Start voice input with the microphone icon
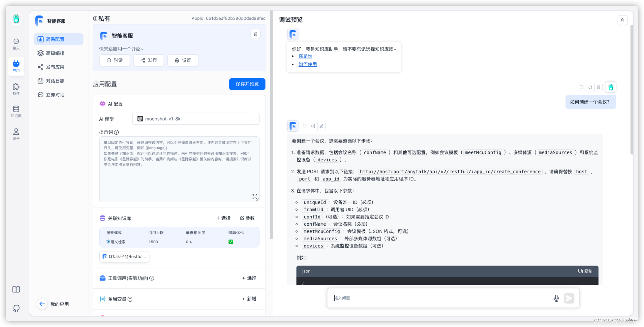The height and width of the screenshot is (327, 644). coord(556,298)
